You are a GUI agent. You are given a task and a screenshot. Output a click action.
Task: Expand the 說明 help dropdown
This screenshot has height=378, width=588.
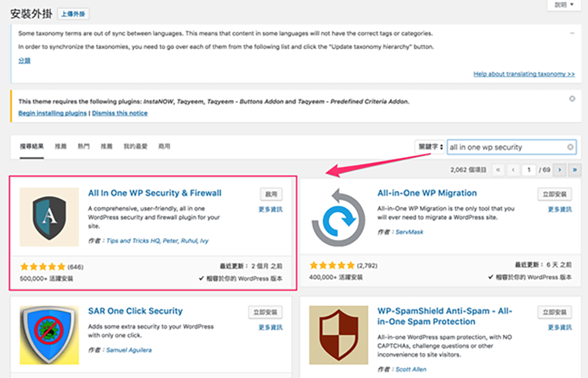pyautogui.click(x=564, y=5)
